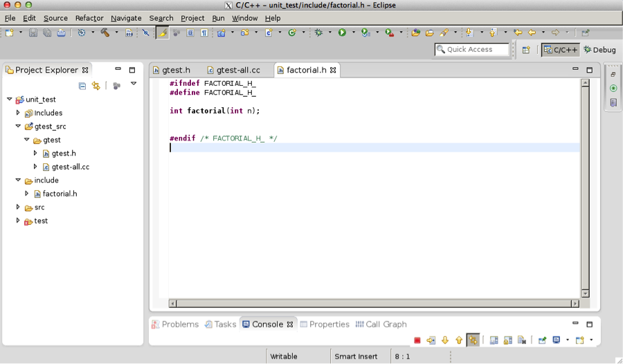Close the factorial.h editor tab
The image size is (623, 364).
click(333, 71)
